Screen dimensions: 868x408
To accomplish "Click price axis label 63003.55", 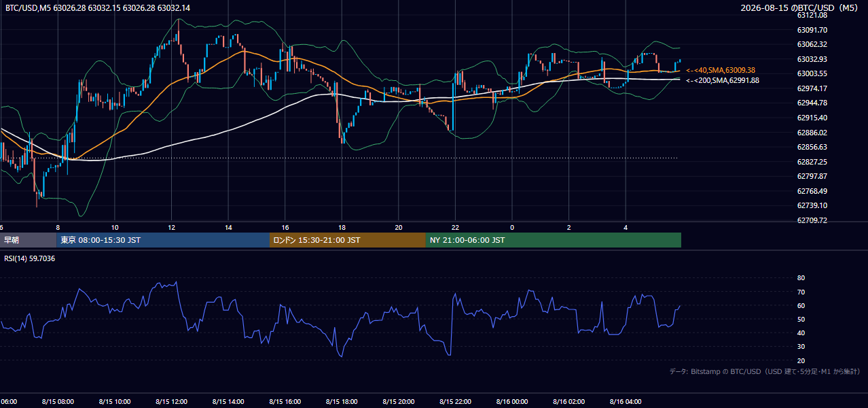I will 812,73.
